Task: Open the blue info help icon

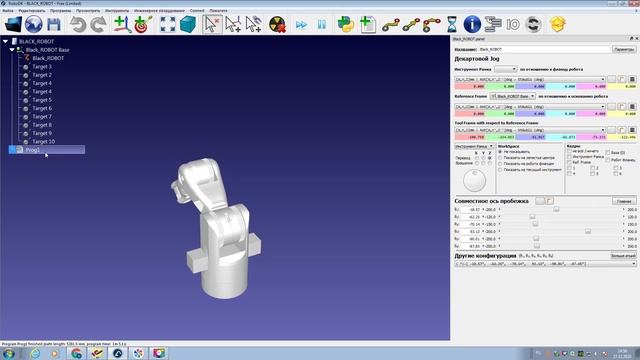Action: click(472, 24)
